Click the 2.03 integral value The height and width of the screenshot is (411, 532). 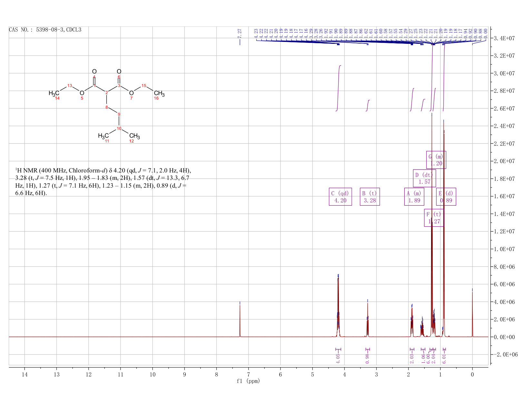click(412, 359)
